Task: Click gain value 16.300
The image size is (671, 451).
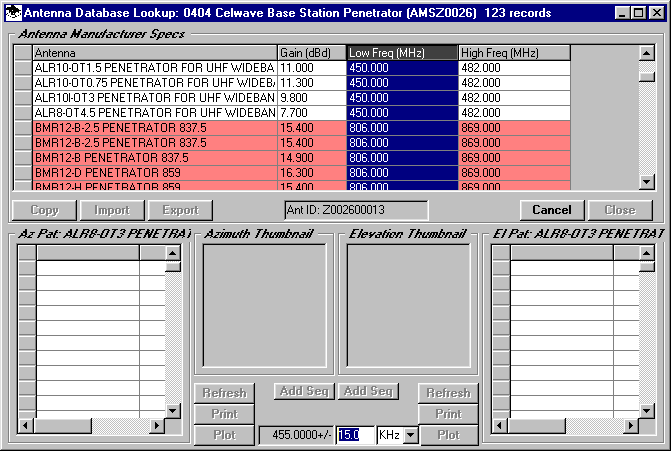Action: pyautogui.click(x=312, y=172)
